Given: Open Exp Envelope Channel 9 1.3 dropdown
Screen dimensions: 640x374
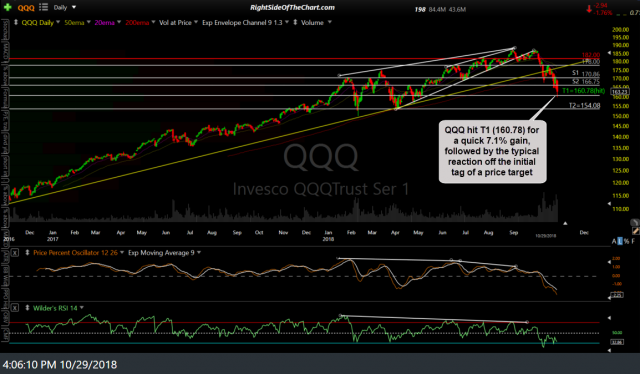Looking at the screenshot, I should (x=287, y=22).
